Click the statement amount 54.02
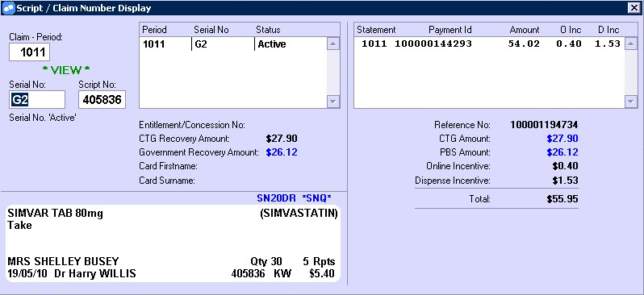 click(524, 44)
